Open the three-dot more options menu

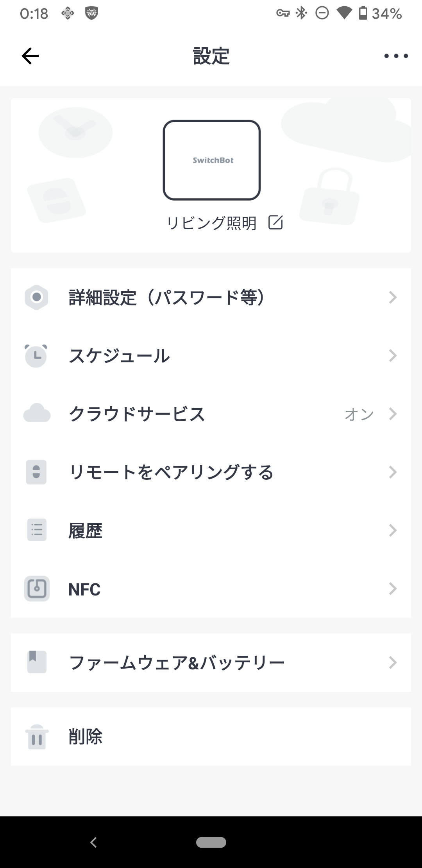click(396, 56)
